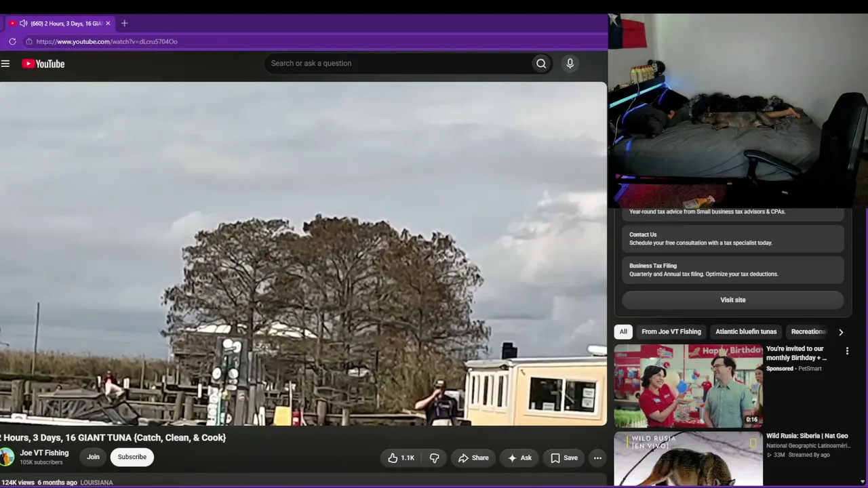Open the Business Tax Filing ad link
Screen dimensions: 868x488
(x=733, y=270)
